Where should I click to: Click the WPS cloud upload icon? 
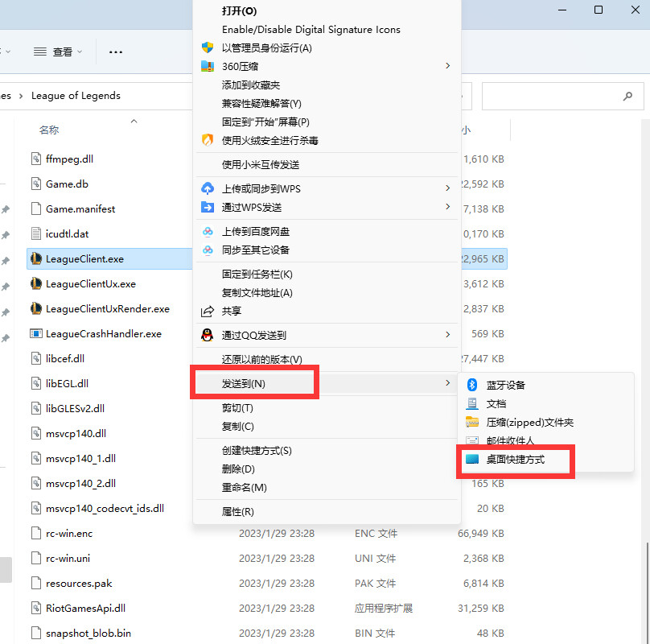tap(208, 188)
